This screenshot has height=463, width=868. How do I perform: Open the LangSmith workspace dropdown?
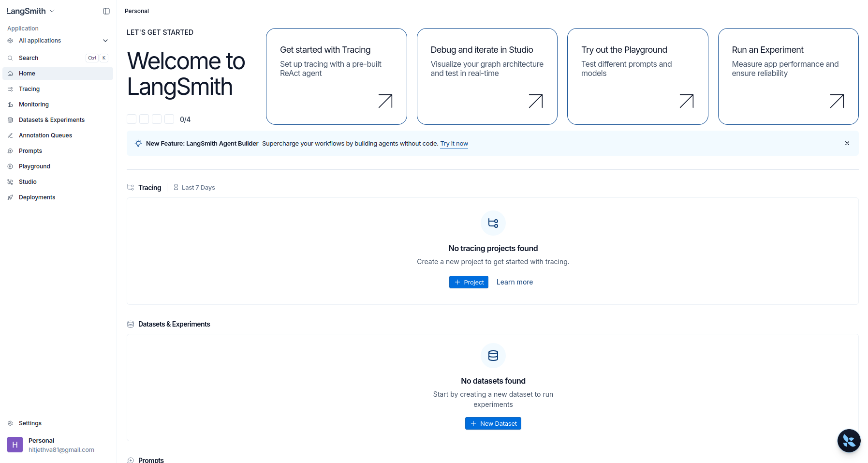coord(30,11)
